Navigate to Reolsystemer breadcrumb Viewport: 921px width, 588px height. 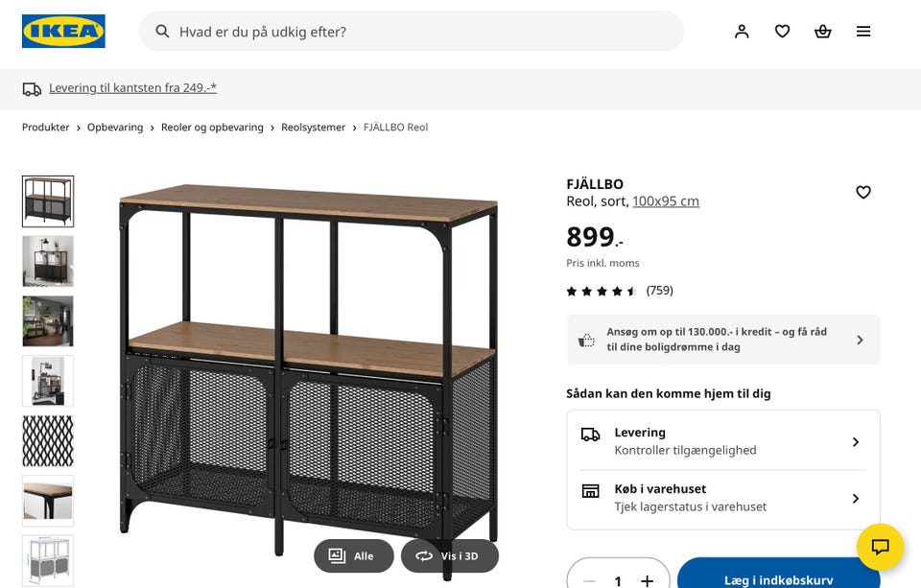pyautogui.click(x=313, y=128)
